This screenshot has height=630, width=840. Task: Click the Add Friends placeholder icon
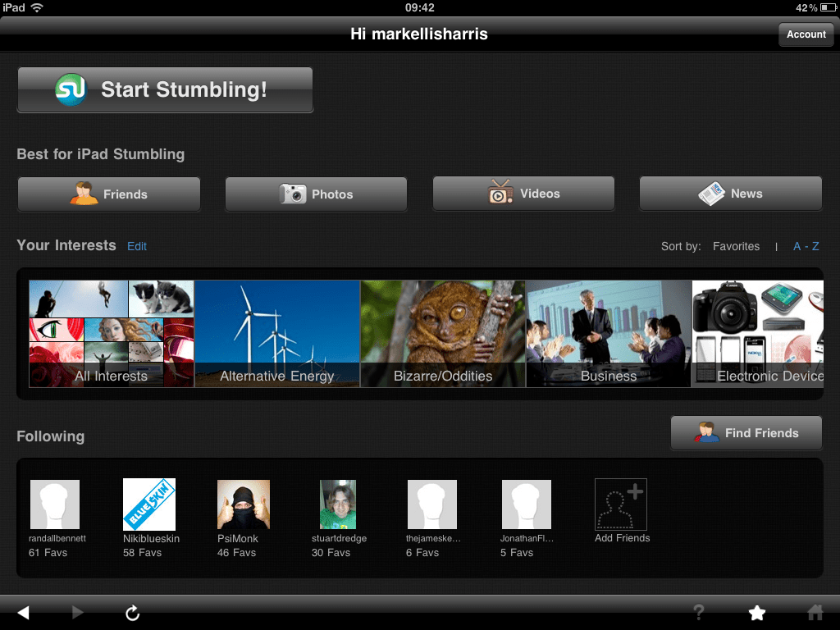tap(621, 505)
